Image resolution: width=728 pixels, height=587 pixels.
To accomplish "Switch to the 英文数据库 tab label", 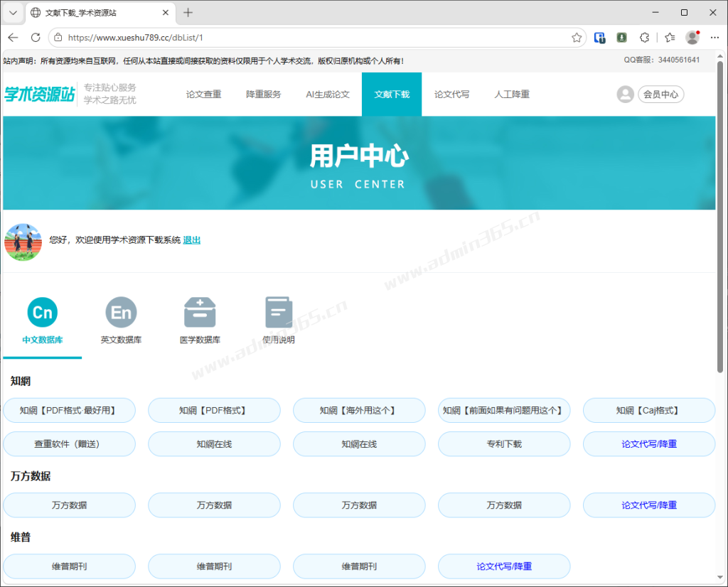I will pos(121,340).
